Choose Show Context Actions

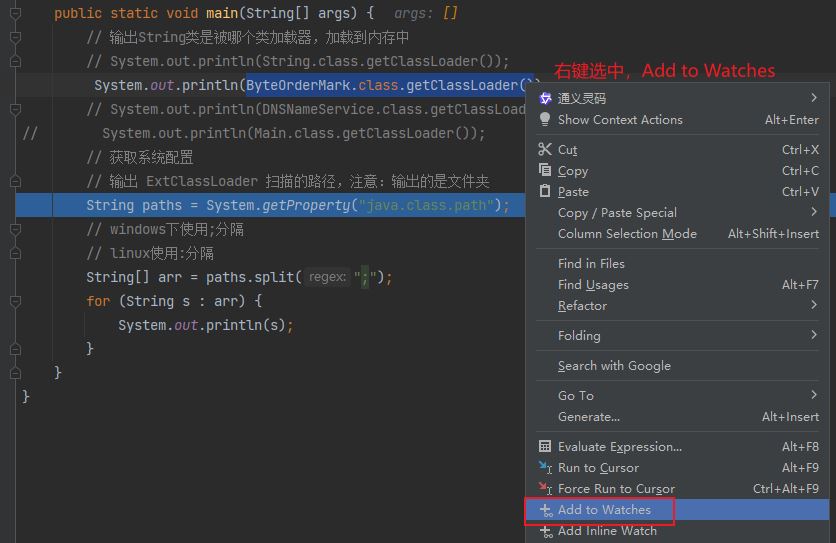tap(677, 119)
